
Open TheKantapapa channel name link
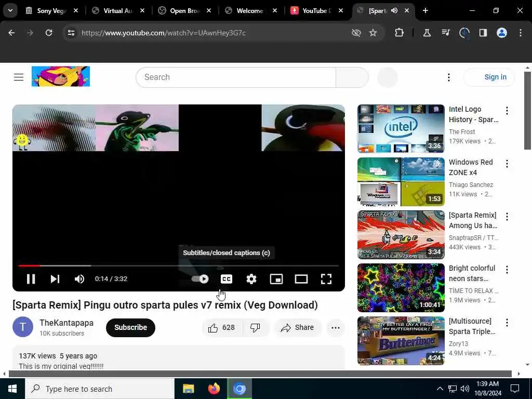pos(66,323)
